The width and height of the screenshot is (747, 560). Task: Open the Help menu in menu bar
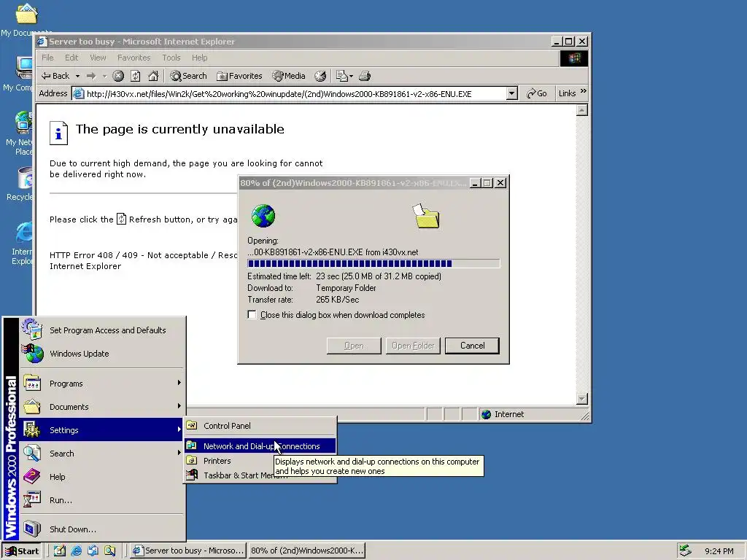click(x=200, y=58)
